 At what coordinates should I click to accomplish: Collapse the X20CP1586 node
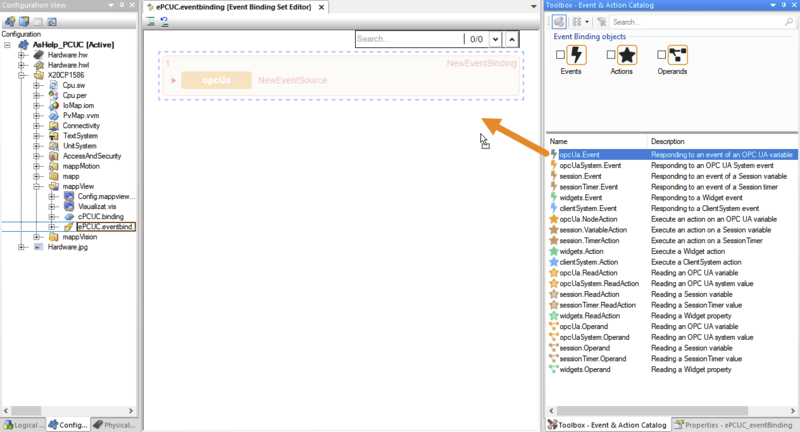pos(21,75)
